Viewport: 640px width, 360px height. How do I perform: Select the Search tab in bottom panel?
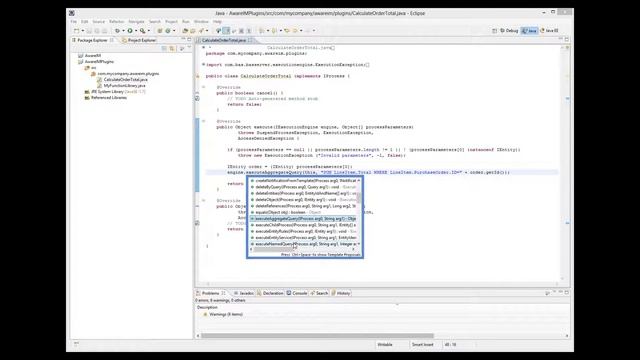point(320,293)
